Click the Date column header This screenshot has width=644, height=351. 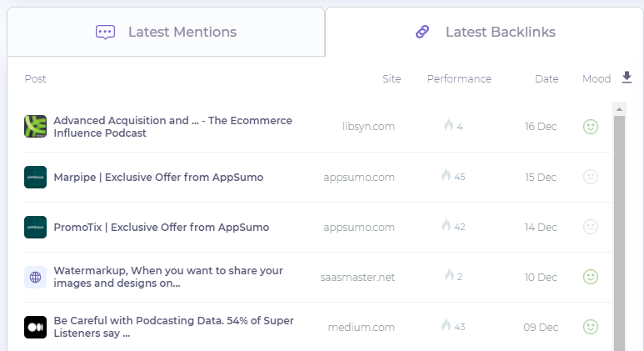click(547, 79)
